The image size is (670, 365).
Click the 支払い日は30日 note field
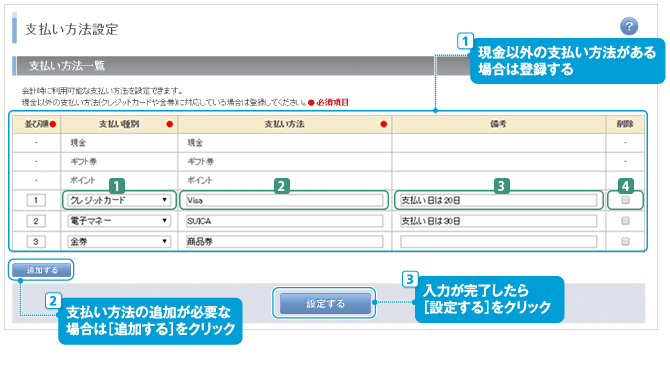click(x=498, y=221)
